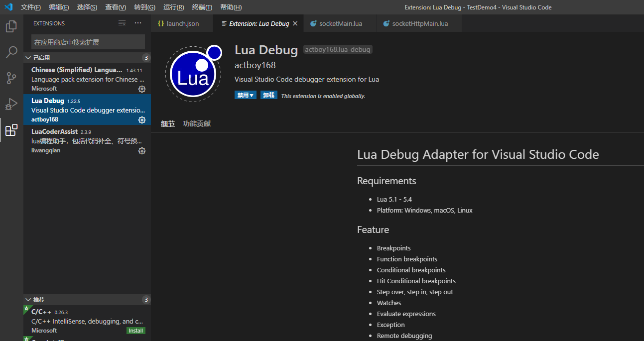644x341 pixels.
Task: Open the 帮助(H) menu
Action: (231, 7)
